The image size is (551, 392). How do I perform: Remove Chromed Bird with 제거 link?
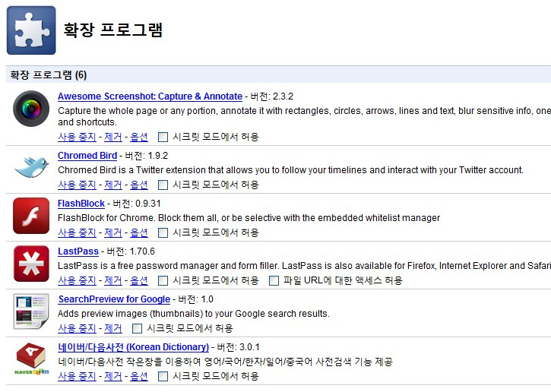[113, 185]
